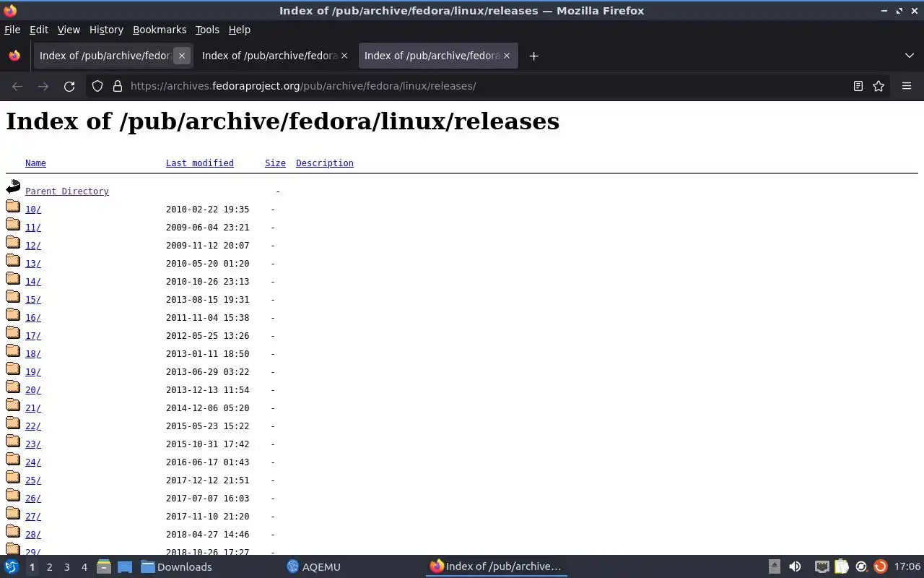Open the 11/ directory link
This screenshot has height=578, width=924.
(33, 228)
